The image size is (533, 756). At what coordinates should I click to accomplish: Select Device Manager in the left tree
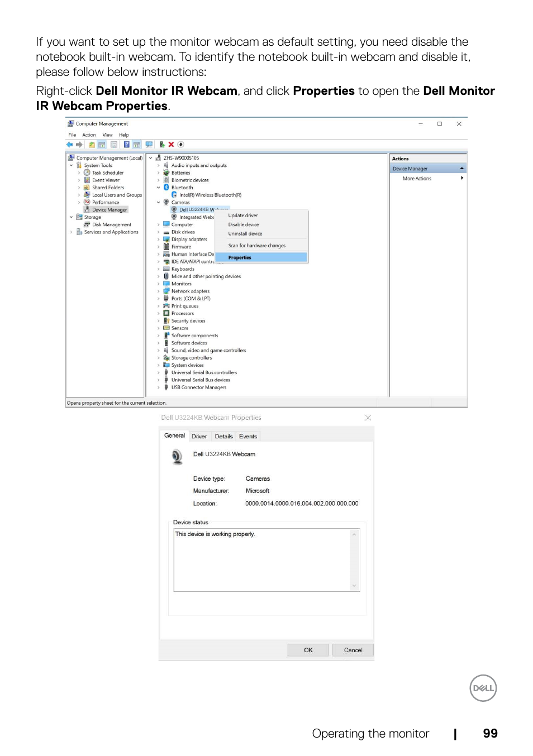[x=110, y=210]
